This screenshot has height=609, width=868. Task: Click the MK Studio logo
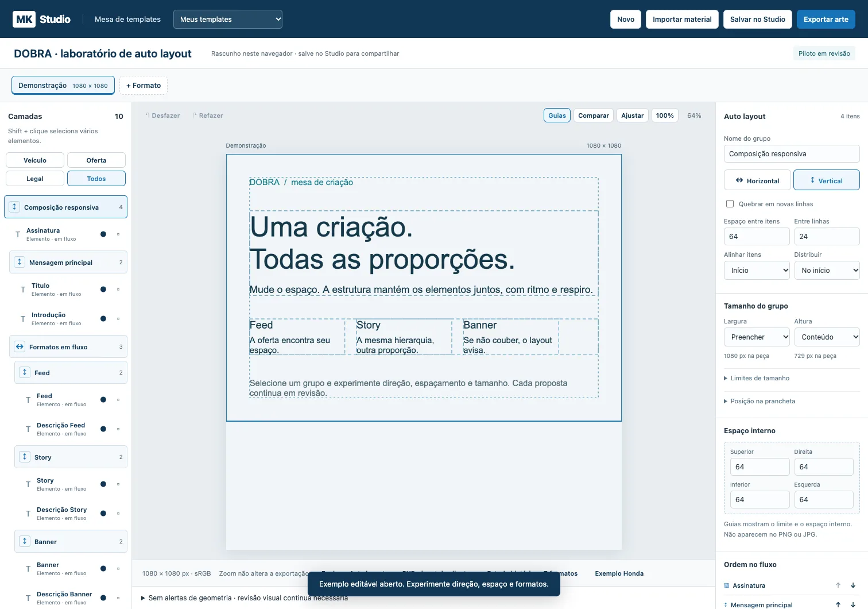pos(42,19)
